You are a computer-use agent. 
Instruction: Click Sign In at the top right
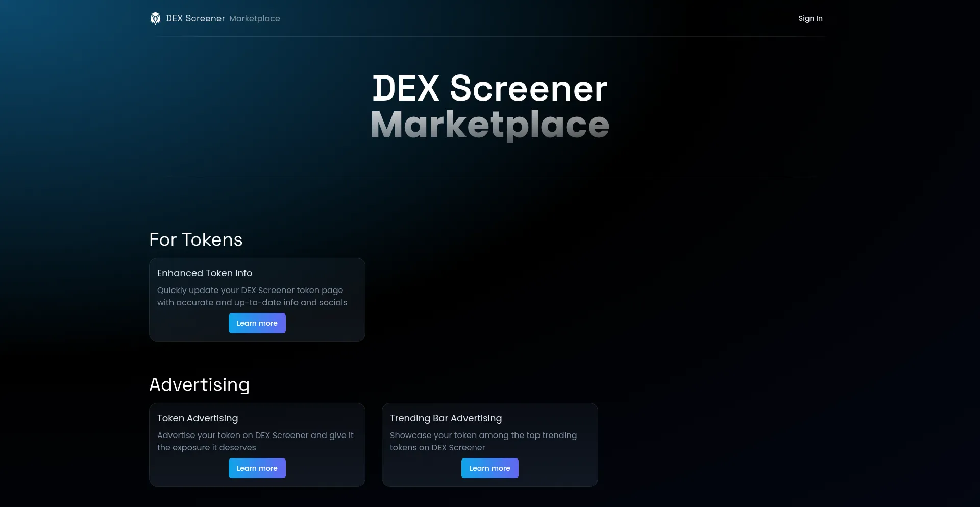coord(810,18)
